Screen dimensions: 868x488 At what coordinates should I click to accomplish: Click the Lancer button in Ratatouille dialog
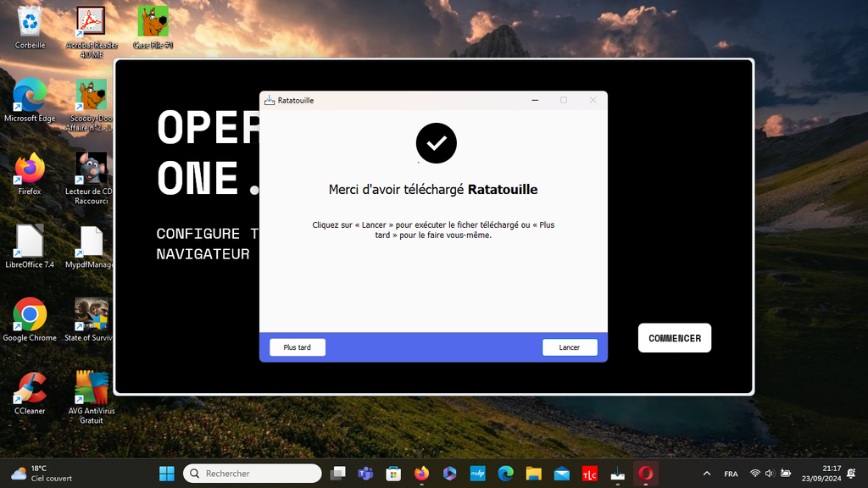[x=570, y=347]
